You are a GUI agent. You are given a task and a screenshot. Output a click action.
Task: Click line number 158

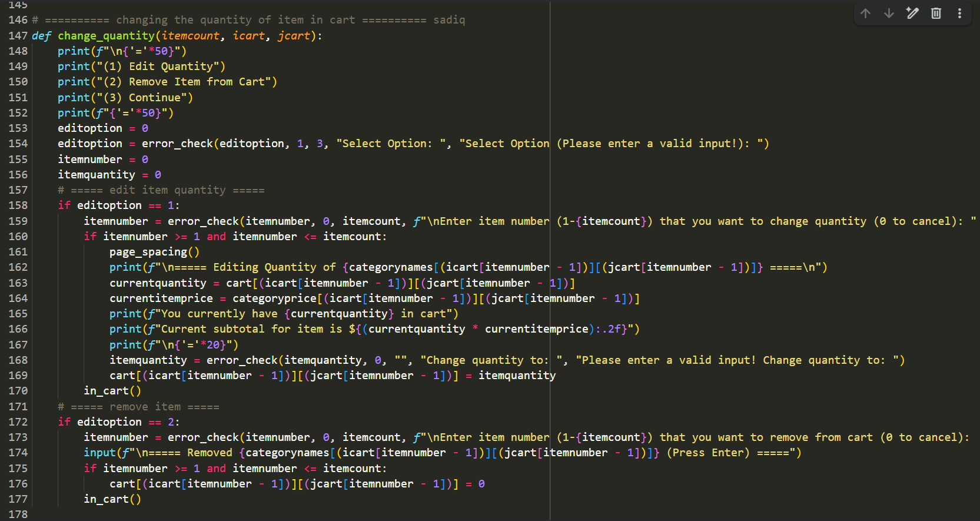pos(18,205)
